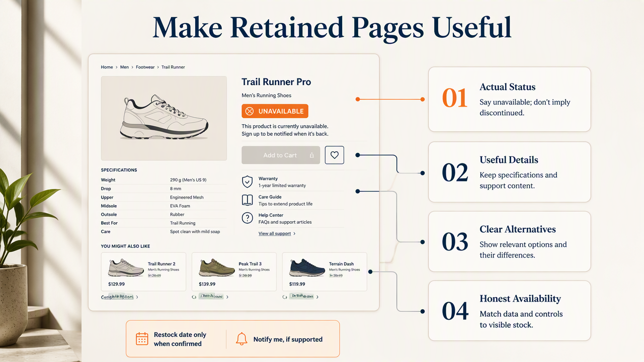644x362 pixels.
Task: Click the Notify me bell icon
Action: point(242,339)
